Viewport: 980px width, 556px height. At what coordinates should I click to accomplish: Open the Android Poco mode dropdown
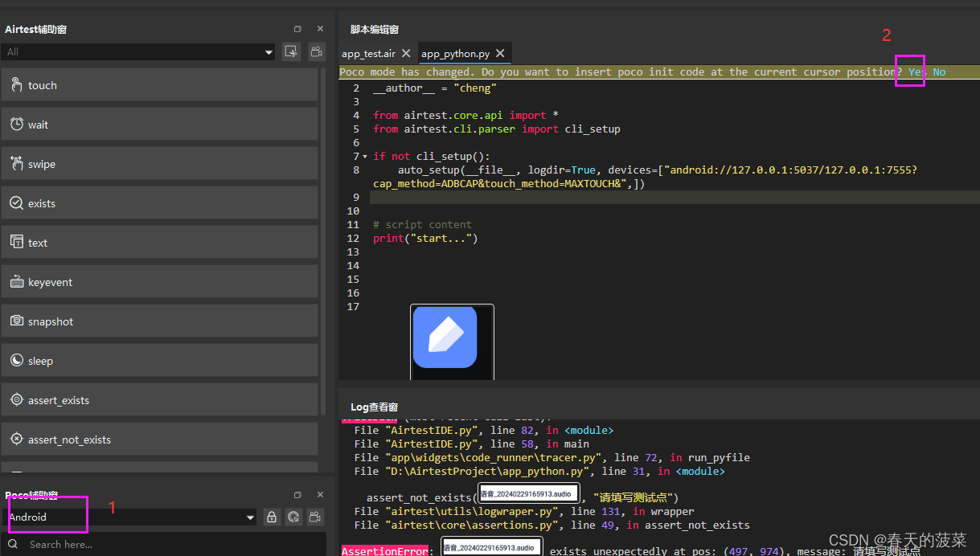(130, 517)
